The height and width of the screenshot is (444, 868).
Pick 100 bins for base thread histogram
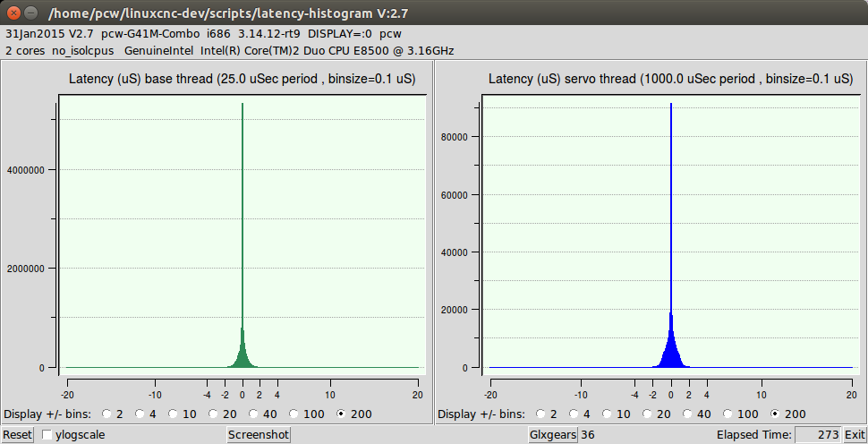pyautogui.click(x=294, y=414)
